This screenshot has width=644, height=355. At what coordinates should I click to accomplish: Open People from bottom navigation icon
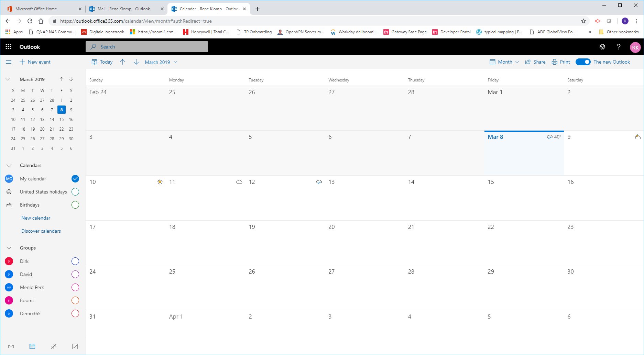(54, 346)
